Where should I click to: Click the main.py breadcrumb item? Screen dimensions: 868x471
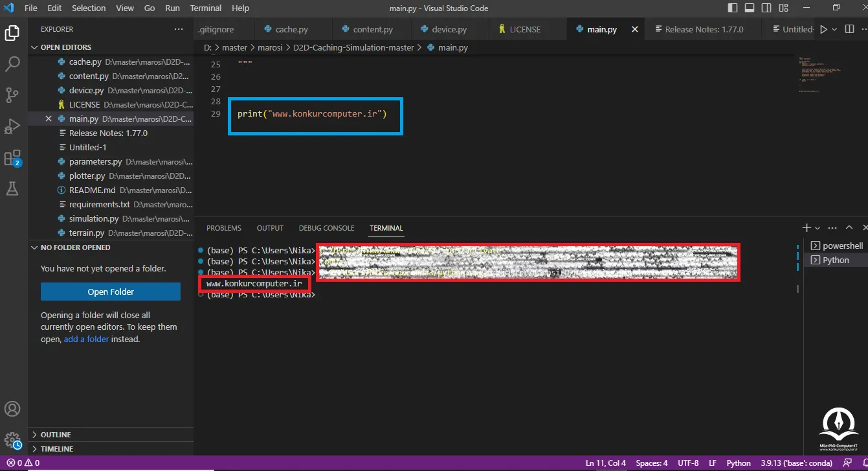[x=447, y=47]
